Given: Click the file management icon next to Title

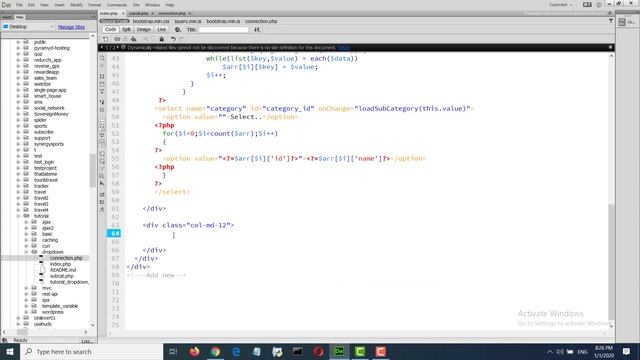Looking at the screenshot, I should (x=257, y=29).
